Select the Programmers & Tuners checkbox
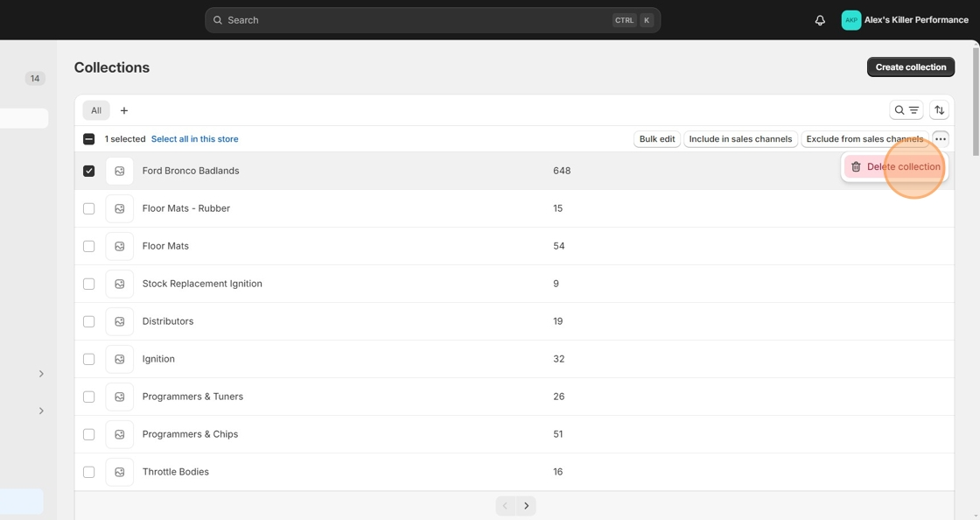This screenshot has width=980, height=520. (x=88, y=397)
